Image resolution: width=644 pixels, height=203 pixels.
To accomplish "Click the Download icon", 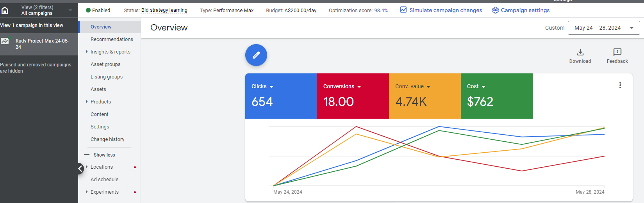I will tap(580, 52).
